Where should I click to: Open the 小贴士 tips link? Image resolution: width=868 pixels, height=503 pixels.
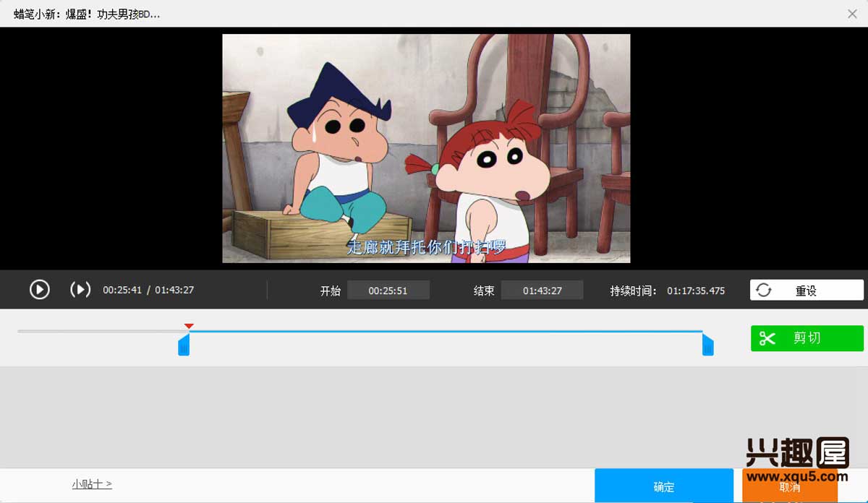tap(92, 484)
